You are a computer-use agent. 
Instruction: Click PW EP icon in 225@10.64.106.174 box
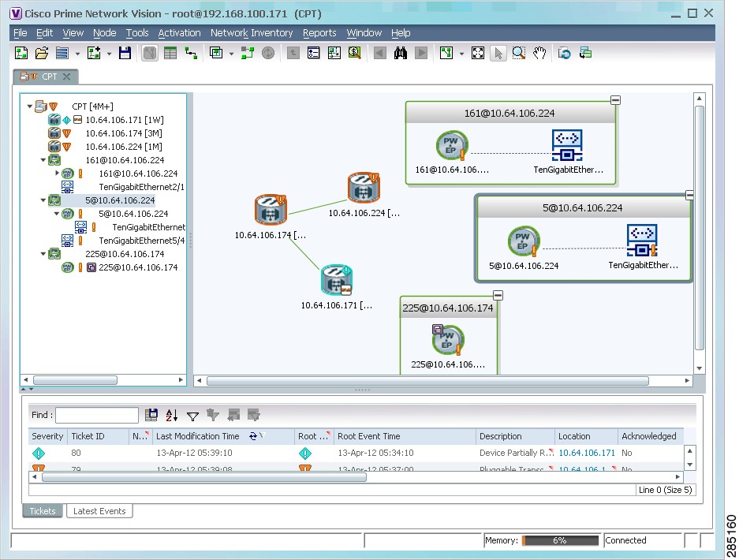pos(447,339)
